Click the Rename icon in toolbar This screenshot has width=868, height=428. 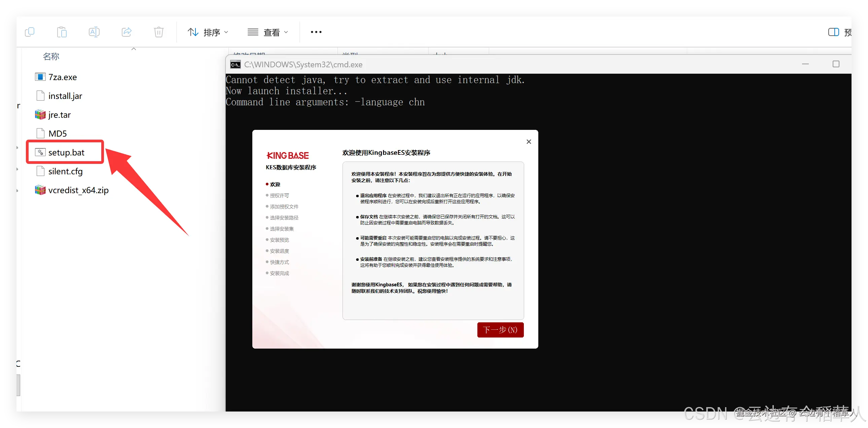click(94, 32)
